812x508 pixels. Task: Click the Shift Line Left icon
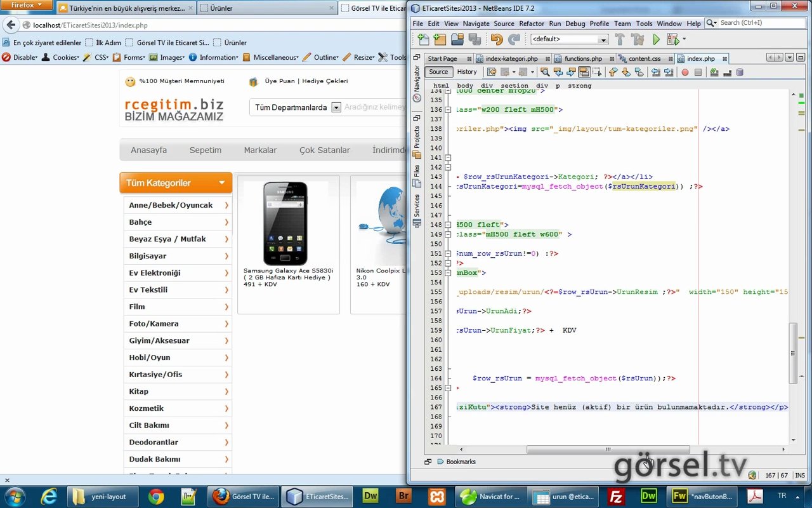656,72
